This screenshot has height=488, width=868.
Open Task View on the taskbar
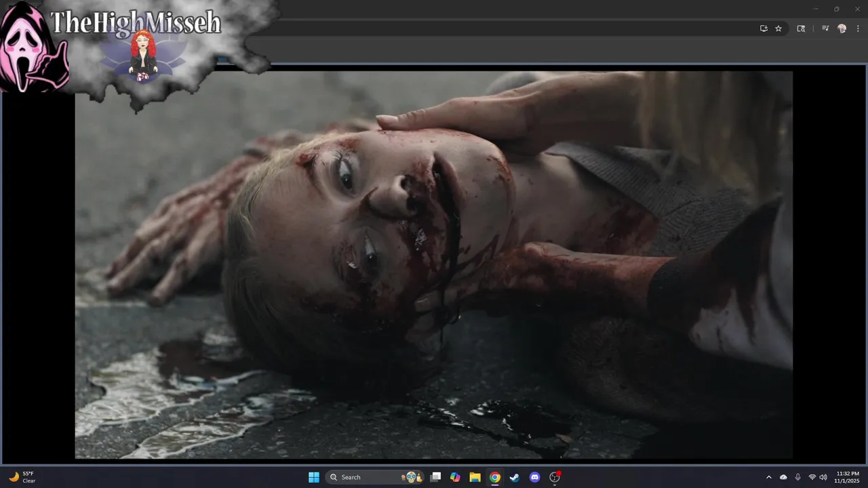click(x=436, y=477)
